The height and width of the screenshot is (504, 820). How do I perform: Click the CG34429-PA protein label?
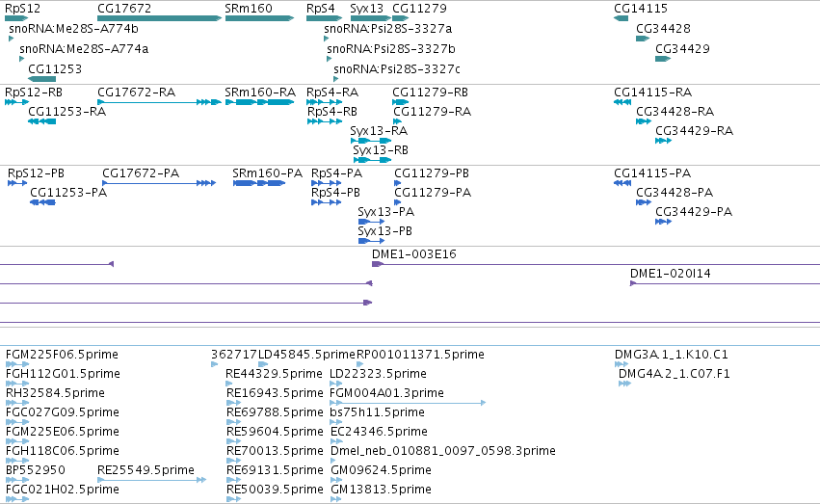click(x=694, y=212)
